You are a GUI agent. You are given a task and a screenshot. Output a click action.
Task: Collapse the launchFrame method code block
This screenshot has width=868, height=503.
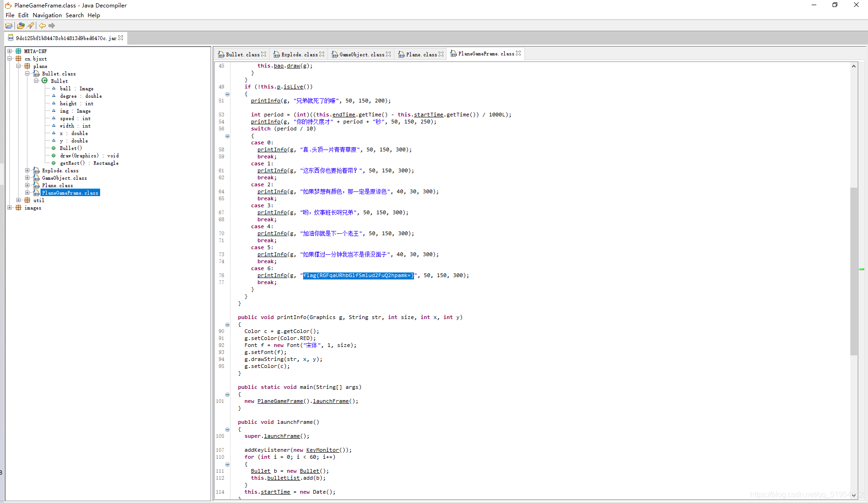click(227, 429)
